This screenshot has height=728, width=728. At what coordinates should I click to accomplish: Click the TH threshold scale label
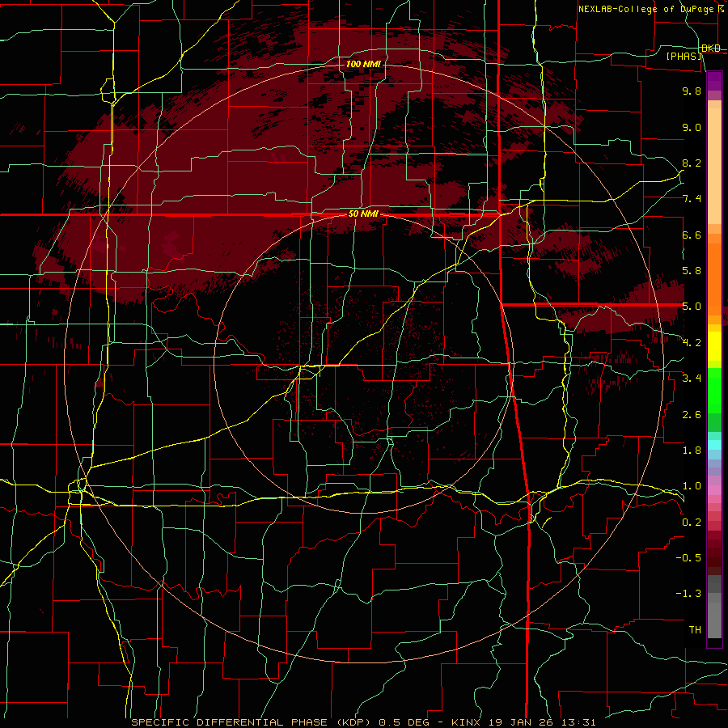[x=695, y=630]
